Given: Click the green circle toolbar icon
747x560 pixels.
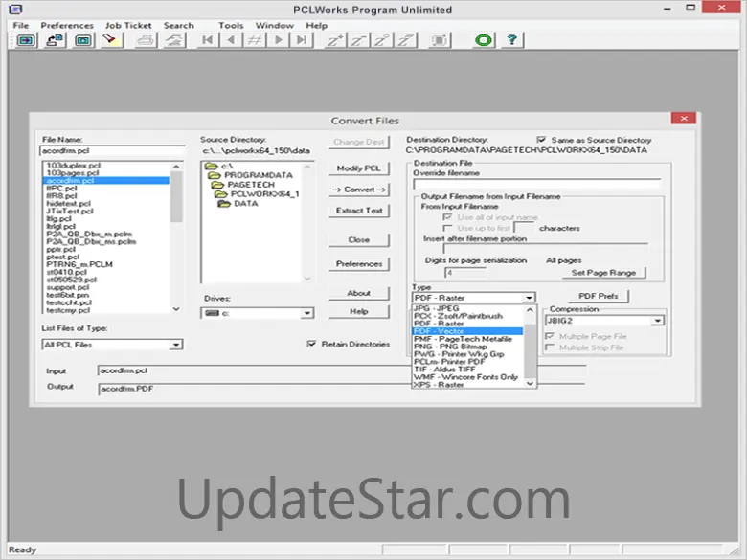Looking at the screenshot, I should point(484,40).
